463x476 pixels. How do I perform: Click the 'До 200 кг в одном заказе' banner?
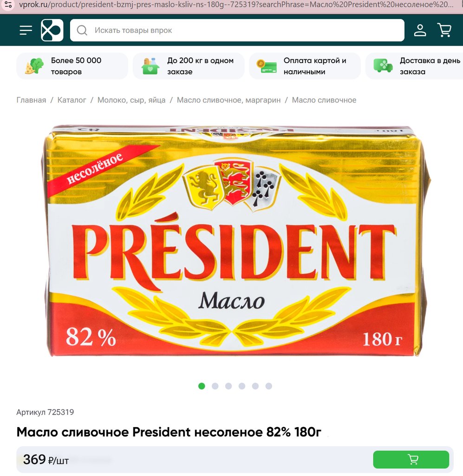[189, 66]
